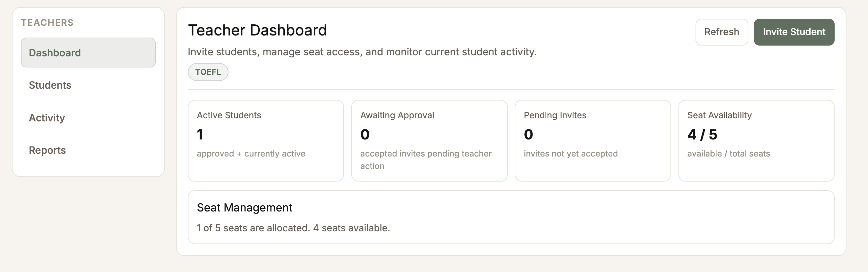Click the Awaiting Approval zero count
This screenshot has height=272, width=868.
(364, 134)
